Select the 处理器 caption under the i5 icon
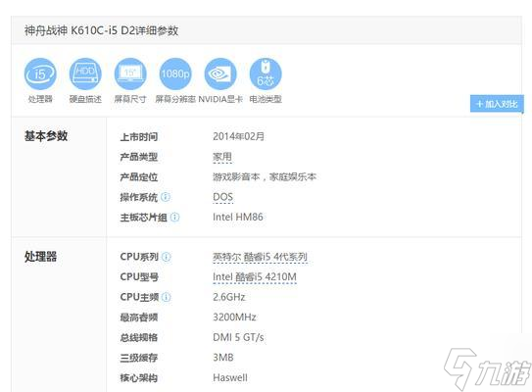Viewport: 532px width, 392px height. [x=40, y=99]
